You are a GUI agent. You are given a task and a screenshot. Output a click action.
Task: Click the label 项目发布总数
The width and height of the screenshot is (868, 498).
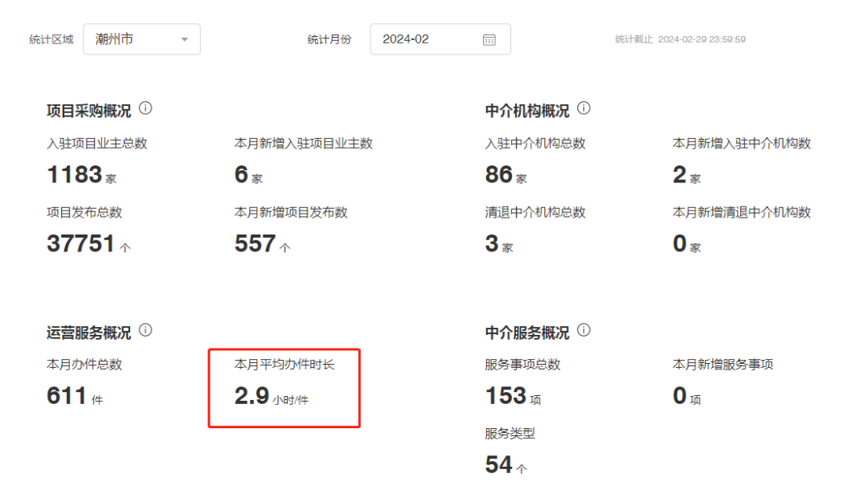(84, 212)
